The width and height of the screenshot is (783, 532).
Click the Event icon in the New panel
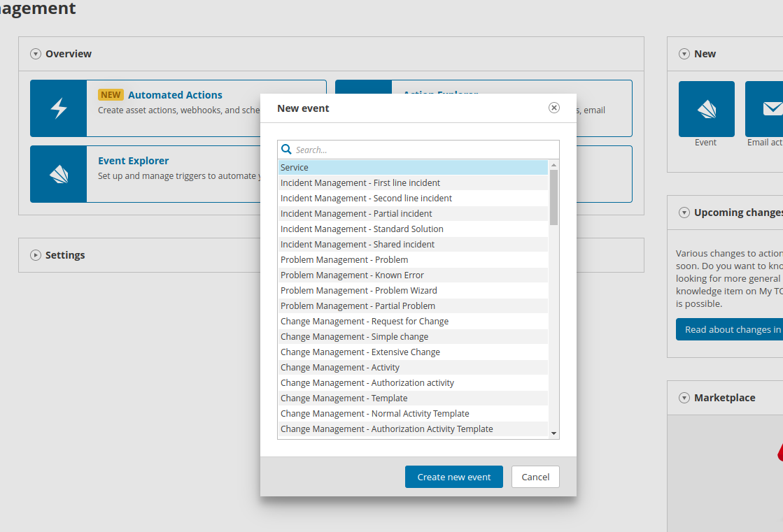point(706,108)
